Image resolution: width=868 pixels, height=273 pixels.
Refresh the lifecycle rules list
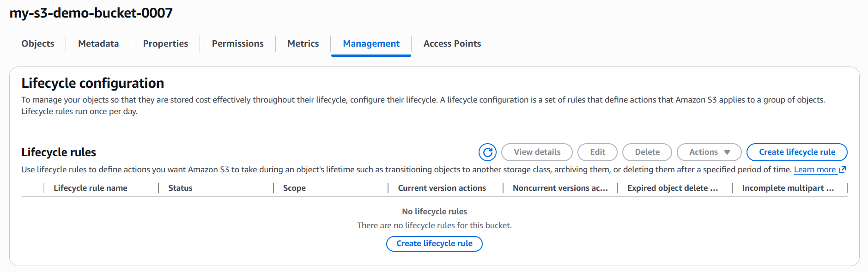487,152
